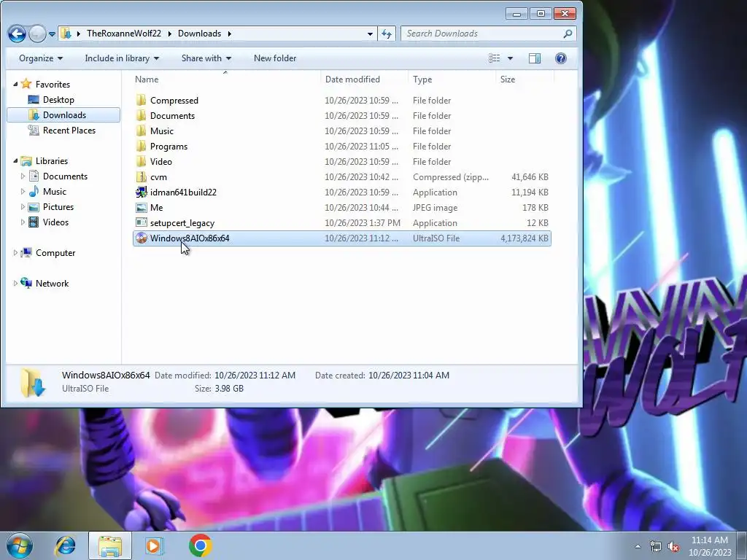747x560 pixels.
Task: Expand the Videos library node
Action: click(23, 222)
